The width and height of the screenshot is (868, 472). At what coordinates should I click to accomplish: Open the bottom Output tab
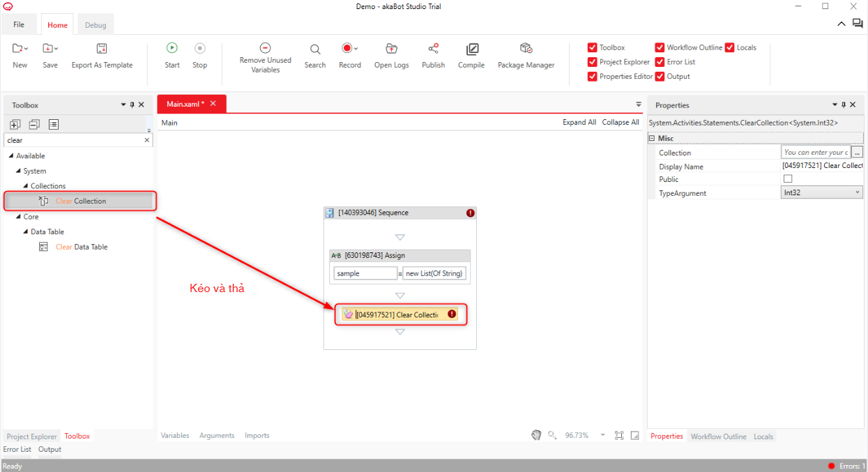50,450
